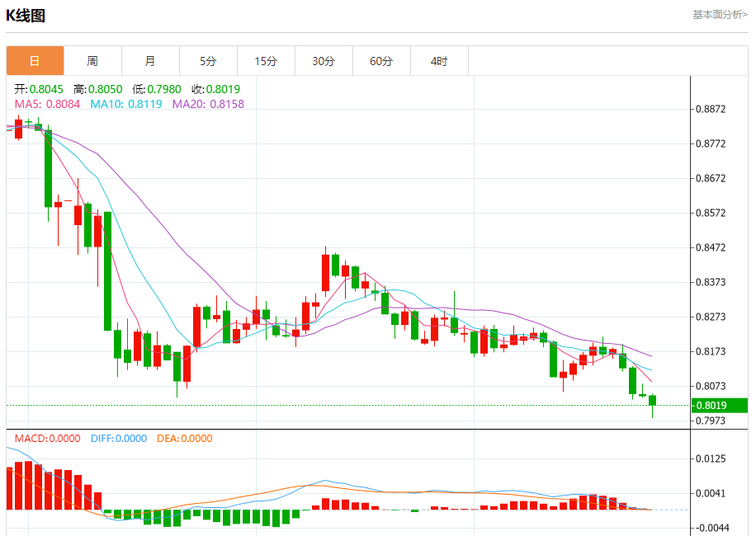Click the MA5: 0.8084 label
Viewport: 756px width, 536px height.
47,104
